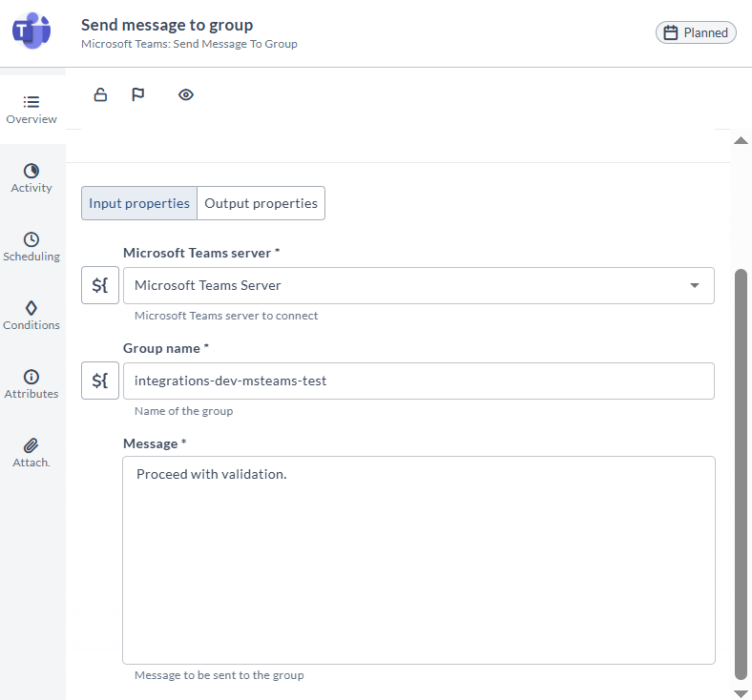Click 'Message to be sent to the group' hint

click(x=219, y=675)
